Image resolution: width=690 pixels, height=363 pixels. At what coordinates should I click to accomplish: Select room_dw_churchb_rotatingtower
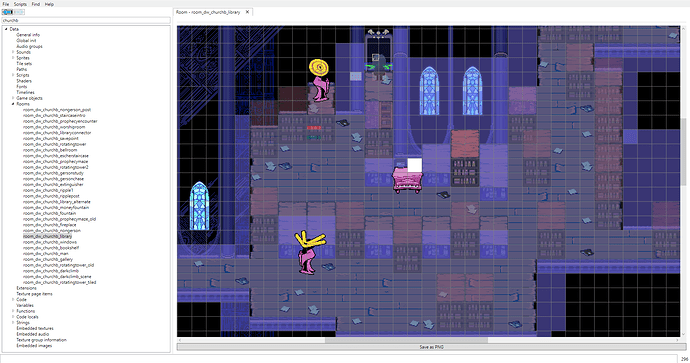click(55, 144)
